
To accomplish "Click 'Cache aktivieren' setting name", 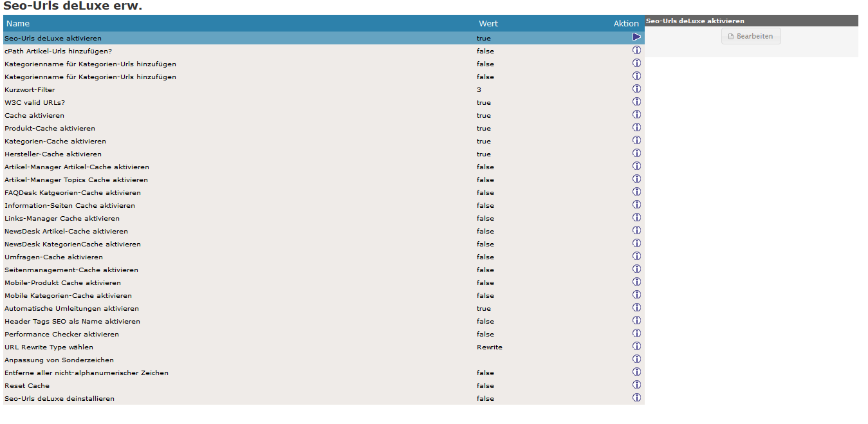I will 34,116.
